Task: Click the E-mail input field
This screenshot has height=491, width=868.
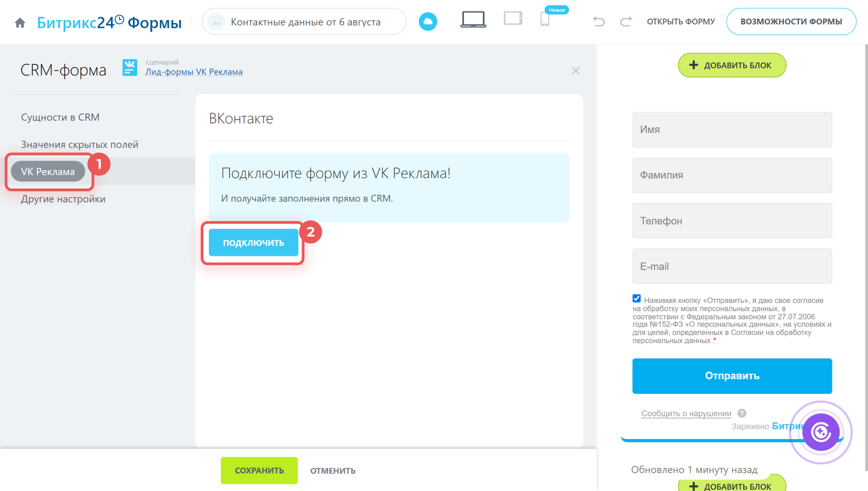Action: 732,266
